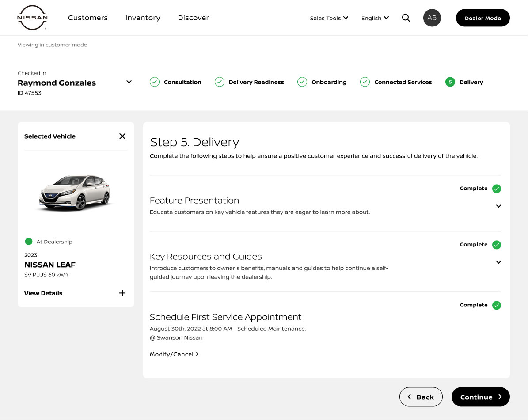Open the AB user avatar
Viewport: 528px width, 420px height.
click(x=432, y=18)
